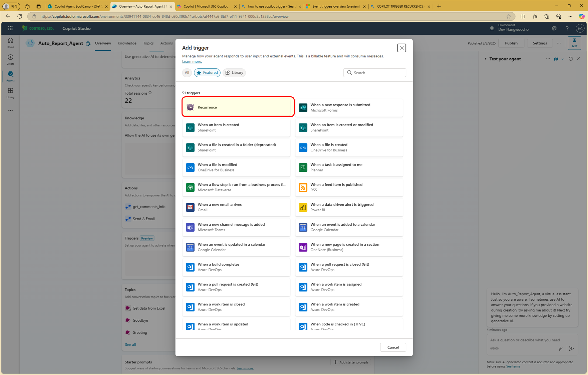Viewport: 588px width, 375px height.
Task: Refresh the test agent conversation
Action: point(571,59)
